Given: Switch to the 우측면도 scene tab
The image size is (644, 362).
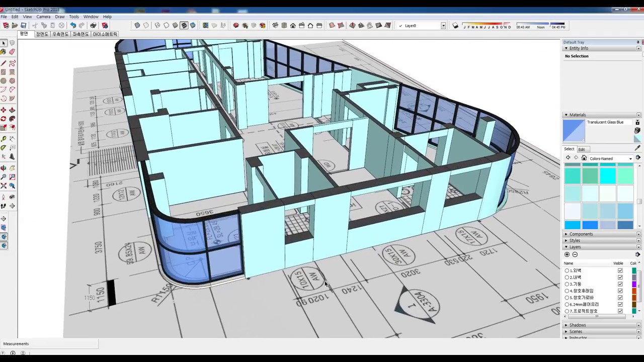Looking at the screenshot, I should coord(60,34).
